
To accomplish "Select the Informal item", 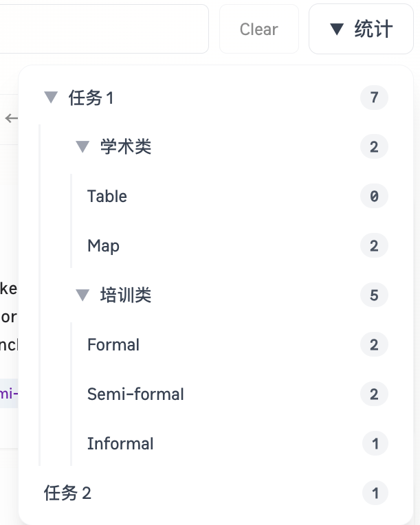I will click(120, 444).
